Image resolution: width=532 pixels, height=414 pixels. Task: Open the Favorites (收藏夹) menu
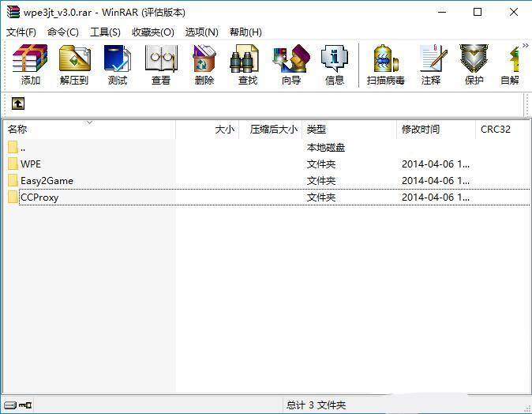153,32
